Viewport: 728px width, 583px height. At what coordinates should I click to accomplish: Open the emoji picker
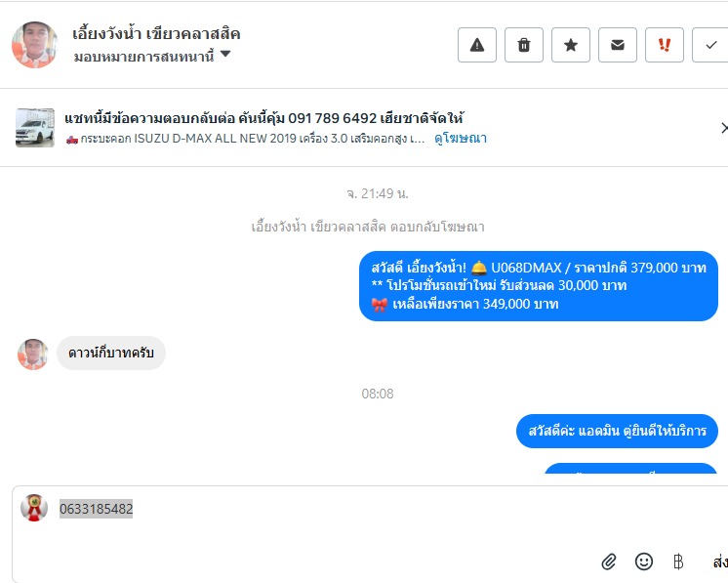644,562
